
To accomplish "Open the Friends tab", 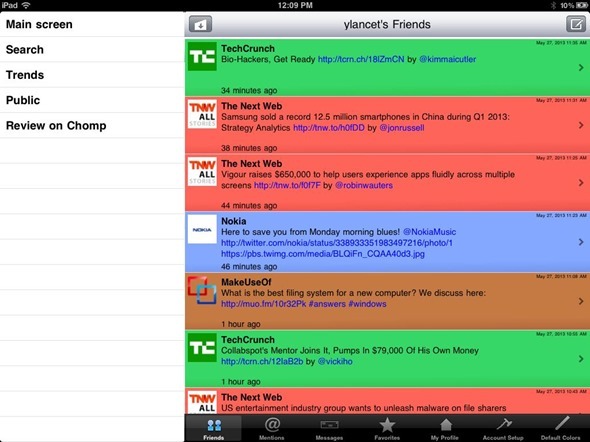I will click(x=214, y=428).
